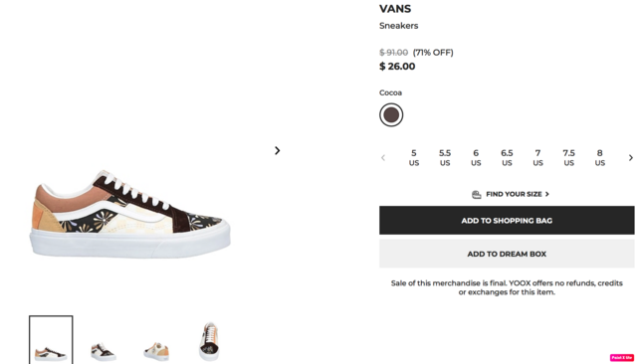
Task: Choose size 7 US
Action: pos(537,158)
